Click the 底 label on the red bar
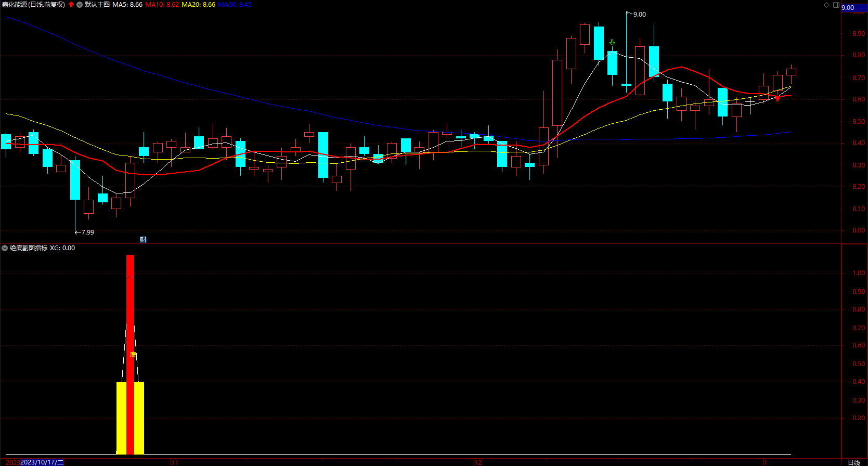The image size is (868, 466). 133,355
